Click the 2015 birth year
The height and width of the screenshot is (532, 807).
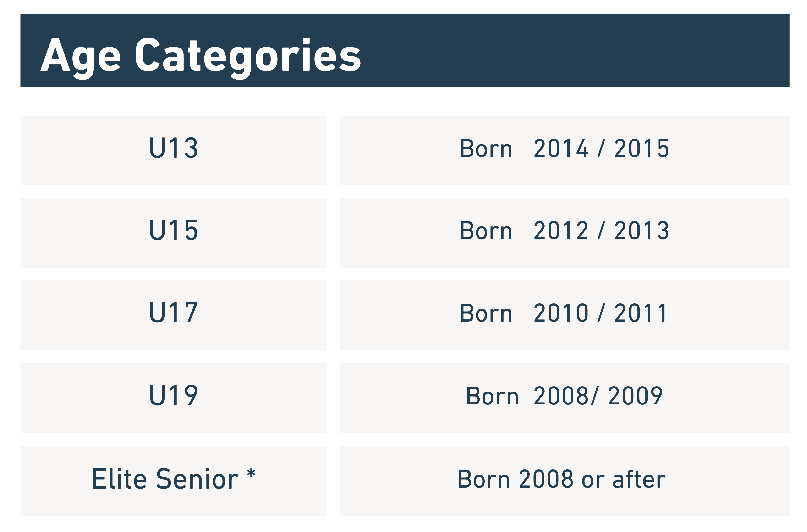(x=641, y=149)
